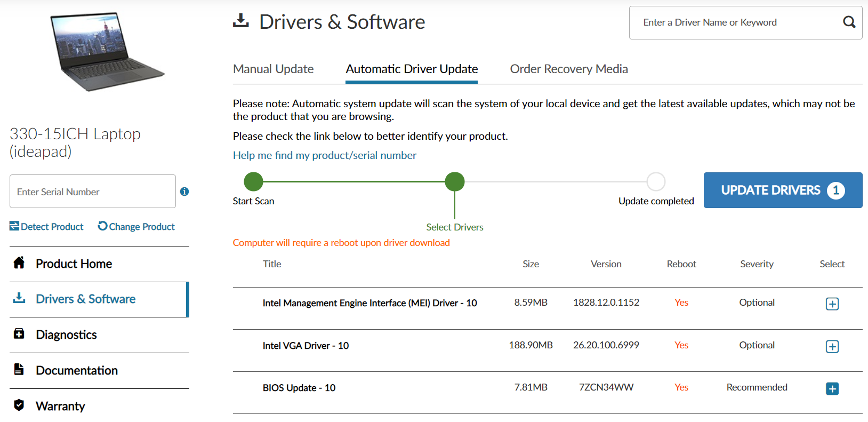
Task: Click the 330-15ICH Laptop product name
Action: click(75, 142)
